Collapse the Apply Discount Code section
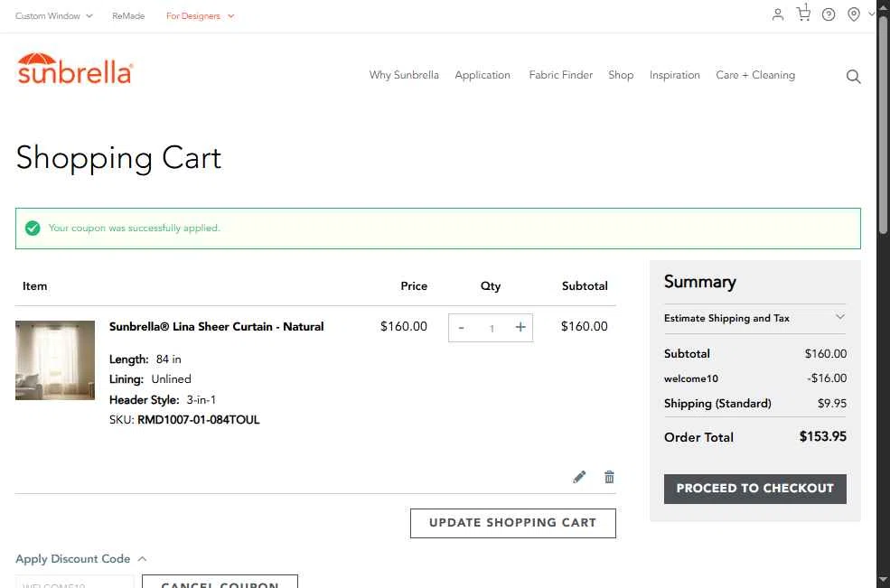Screen dimensions: 890x588 [80, 559]
